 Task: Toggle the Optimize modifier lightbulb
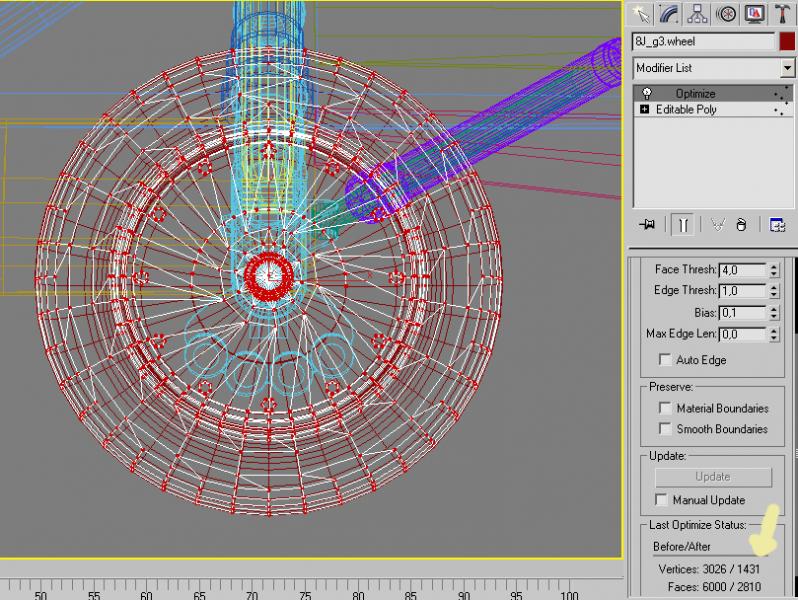pyautogui.click(x=647, y=93)
